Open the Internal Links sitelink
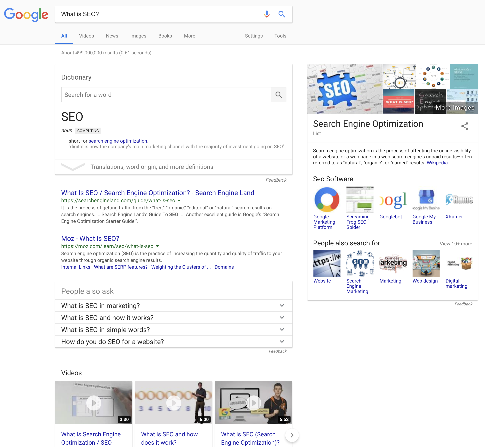 coord(75,267)
